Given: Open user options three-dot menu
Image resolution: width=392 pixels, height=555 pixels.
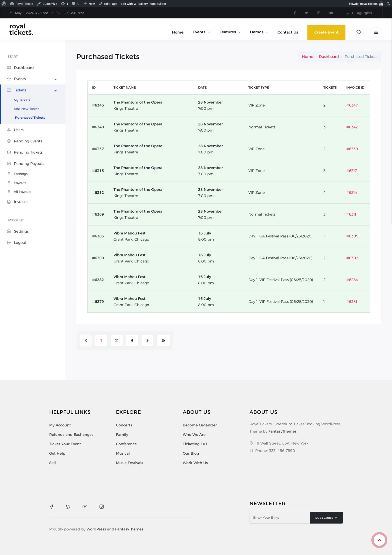Looking at the screenshot, I should 376,13.
